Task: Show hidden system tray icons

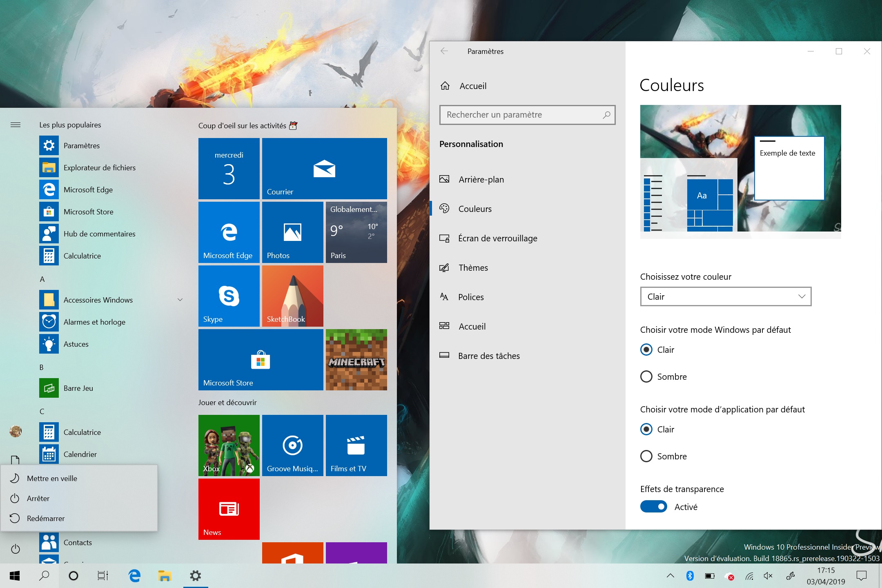Action: point(670,576)
